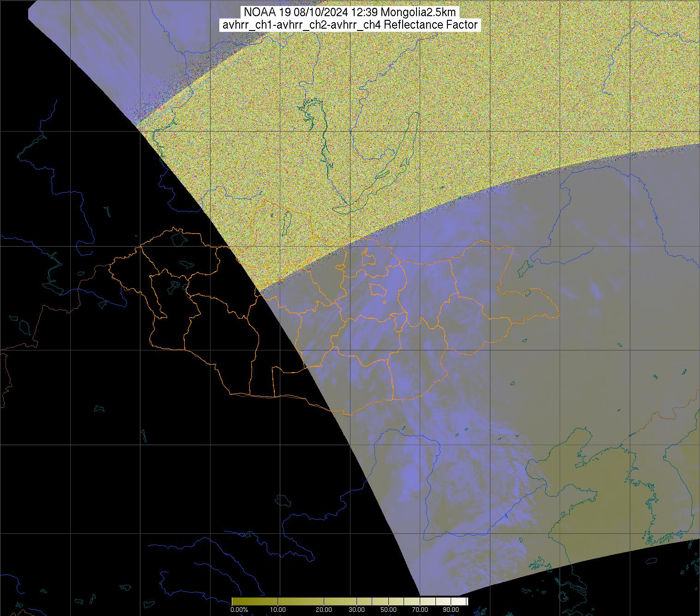Click the avhrr channels Reflectance Factor caption
700x616 pixels.
click(350, 25)
